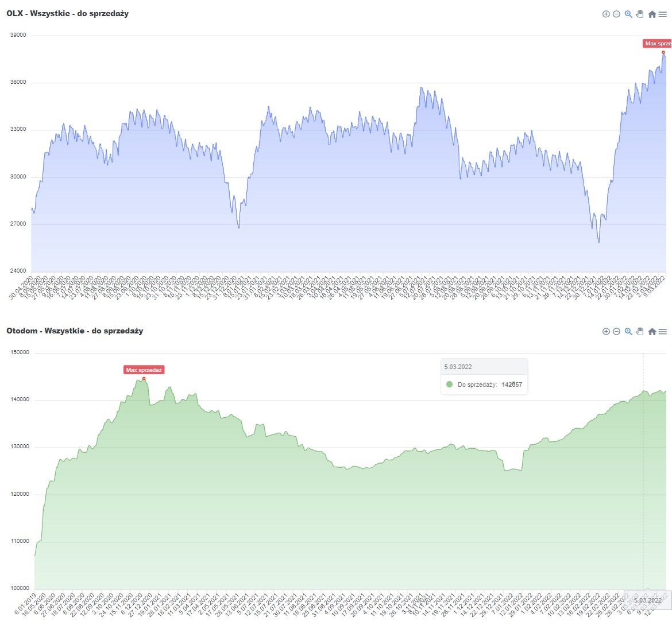This screenshot has width=672, height=629.
Task: Reset OLX chart zoom with home icon
Action: click(x=652, y=14)
